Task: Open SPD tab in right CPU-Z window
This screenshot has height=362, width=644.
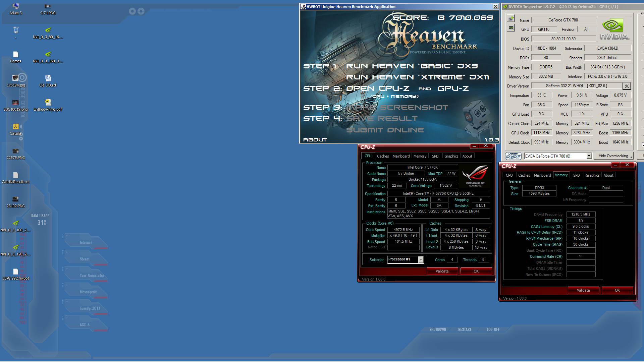Action: (x=576, y=175)
